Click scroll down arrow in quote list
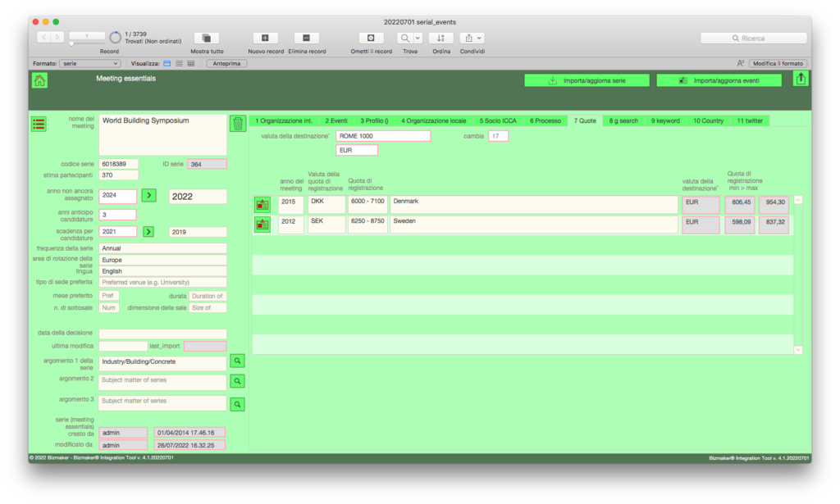This screenshot has height=504, width=840. pos(797,350)
